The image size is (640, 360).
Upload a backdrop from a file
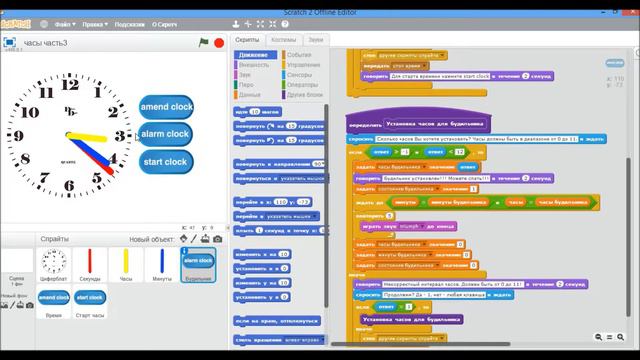[20, 305]
